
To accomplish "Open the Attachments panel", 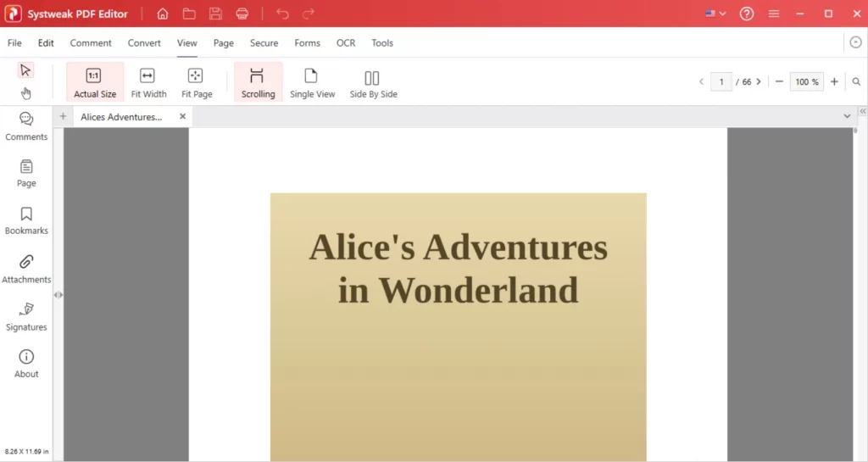I will (x=26, y=269).
